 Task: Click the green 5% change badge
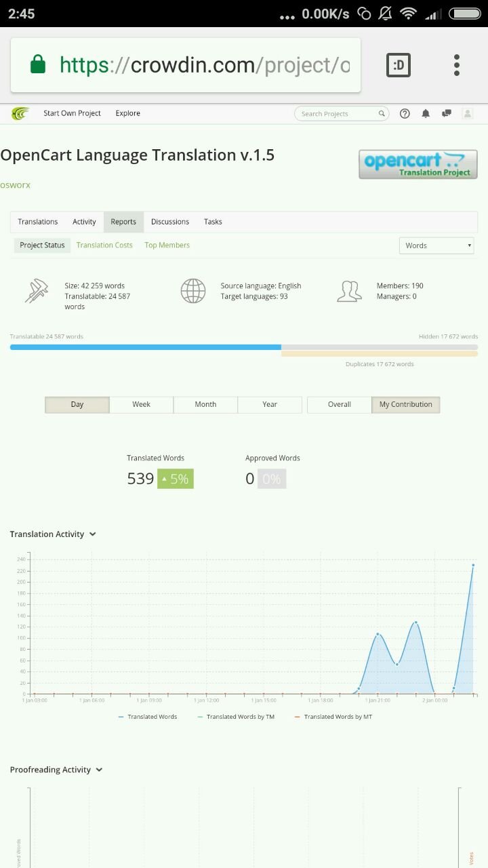(176, 479)
